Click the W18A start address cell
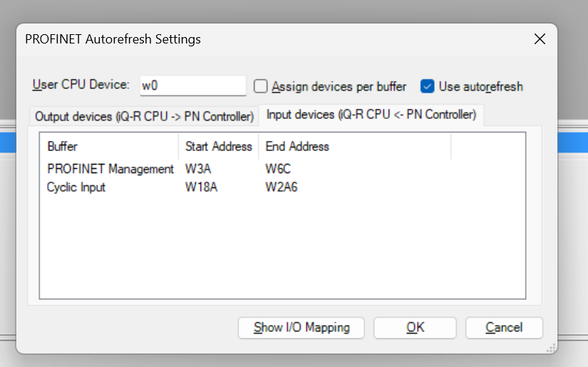 pos(202,187)
